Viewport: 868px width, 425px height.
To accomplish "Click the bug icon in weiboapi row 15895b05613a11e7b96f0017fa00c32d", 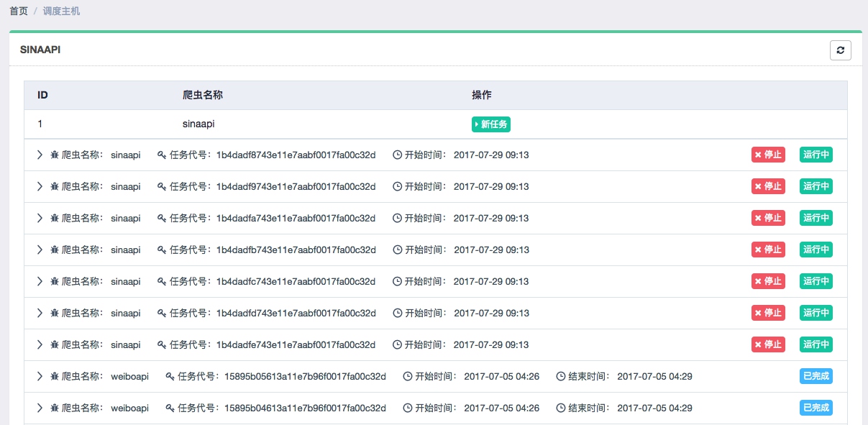I will coord(55,376).
